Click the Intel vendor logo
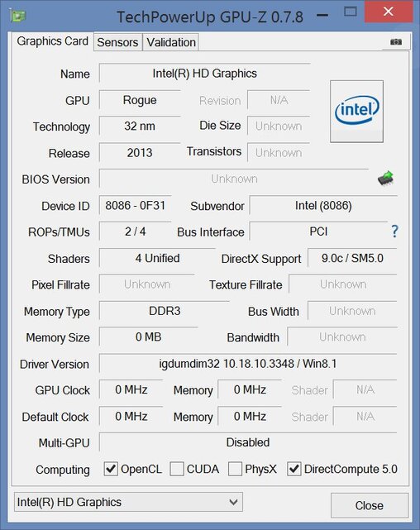 [x=356, y=111]
